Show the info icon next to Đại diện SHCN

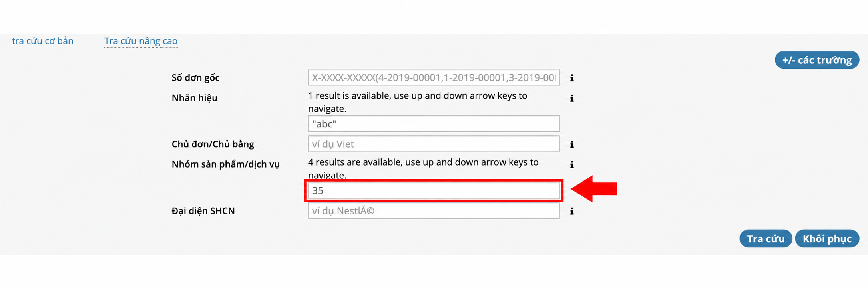(x=572, y=211)
